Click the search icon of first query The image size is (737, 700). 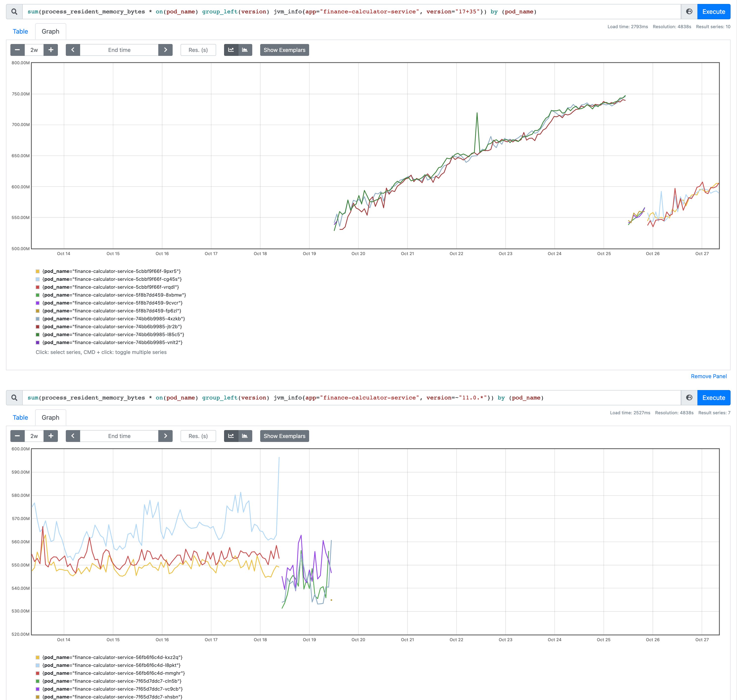click(x=14, y=12)
